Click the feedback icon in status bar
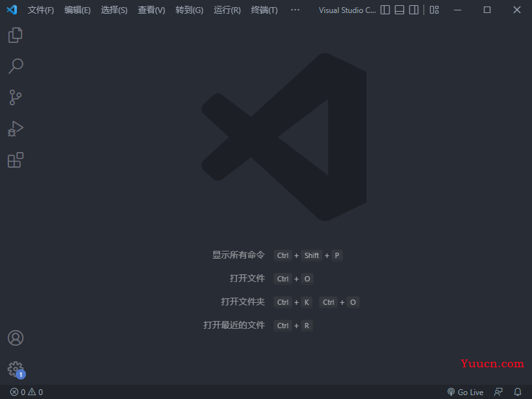The image size is (532, 399). 498,393
